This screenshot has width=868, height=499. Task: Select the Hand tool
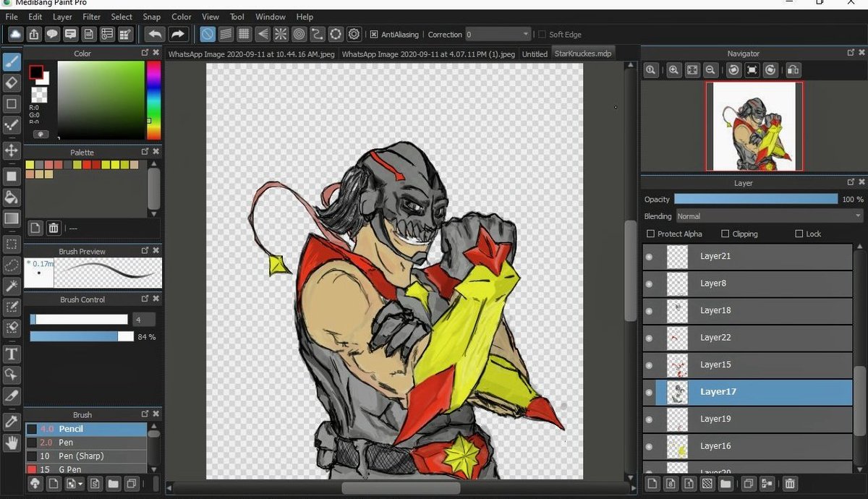pyautogui.click(x=12, y=442)
